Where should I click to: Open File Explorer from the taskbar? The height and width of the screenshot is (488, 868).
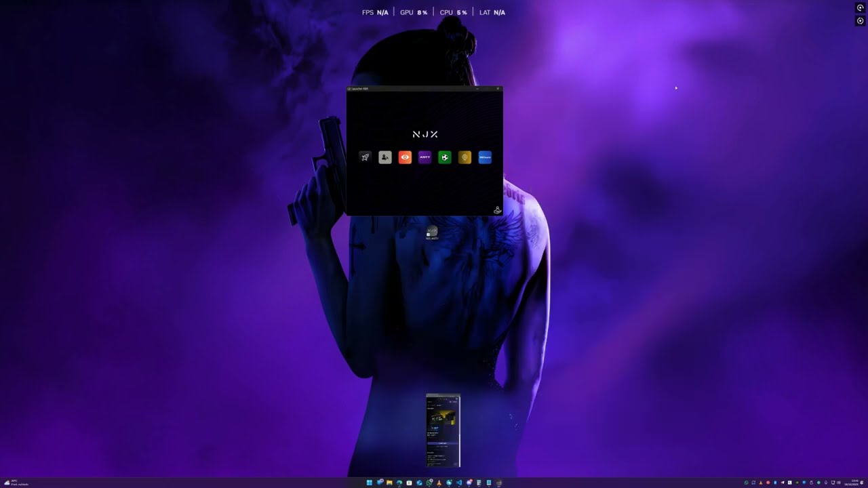coord(389,483)
